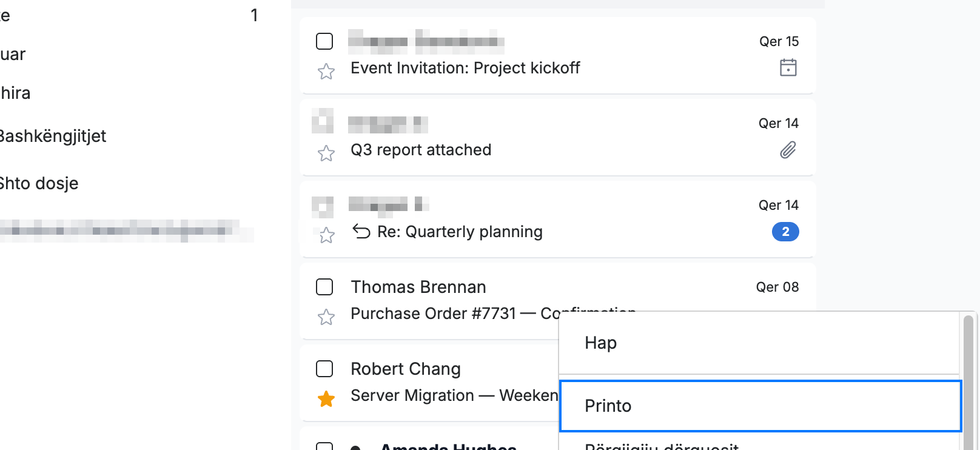
Task: Unstar the Server Migration email
Action: point(326,399)
